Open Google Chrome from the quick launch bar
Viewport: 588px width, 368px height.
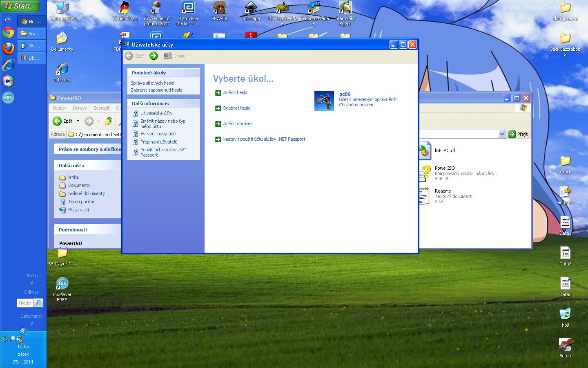[x=8, y=33]
